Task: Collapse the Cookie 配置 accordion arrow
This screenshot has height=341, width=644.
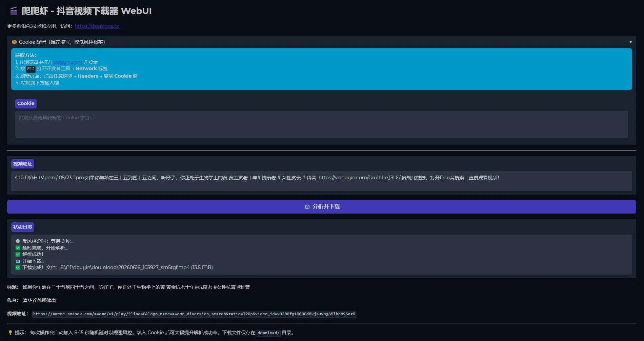Action: 630,42
